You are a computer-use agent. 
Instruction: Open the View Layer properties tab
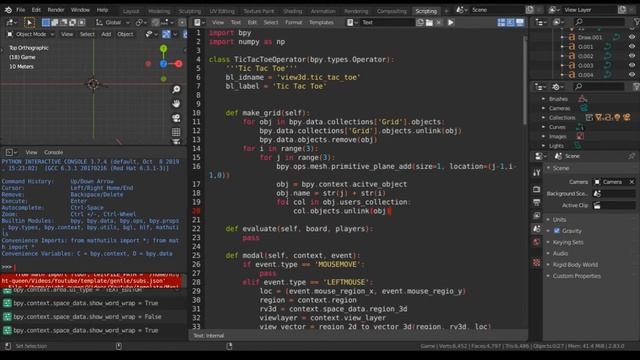tap(536, 216)
